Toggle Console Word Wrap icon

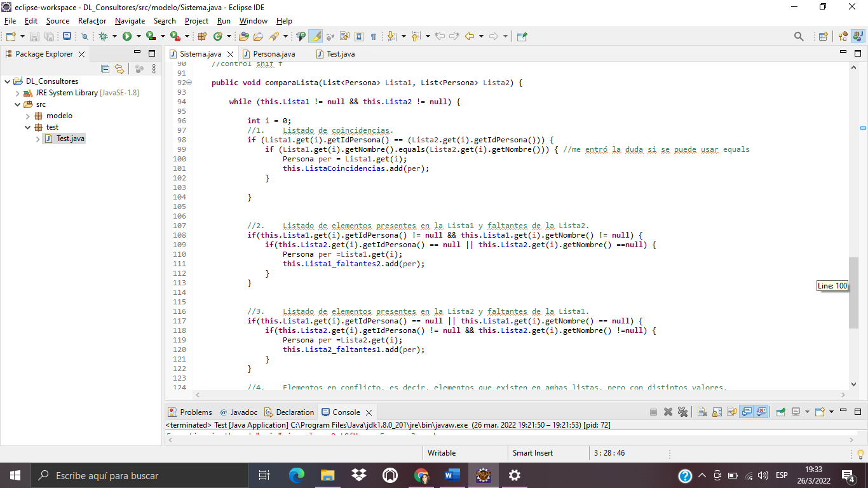[x=731, y=412]
